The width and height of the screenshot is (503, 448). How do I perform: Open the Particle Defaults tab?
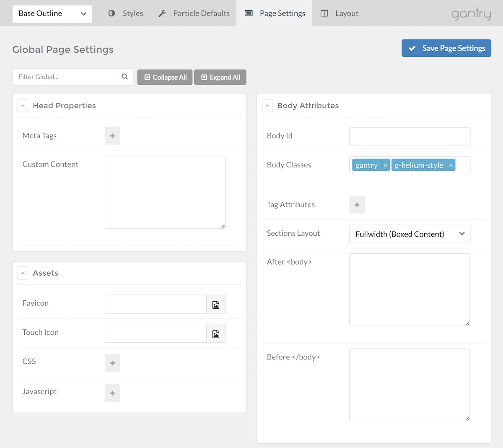coord(194,13)
